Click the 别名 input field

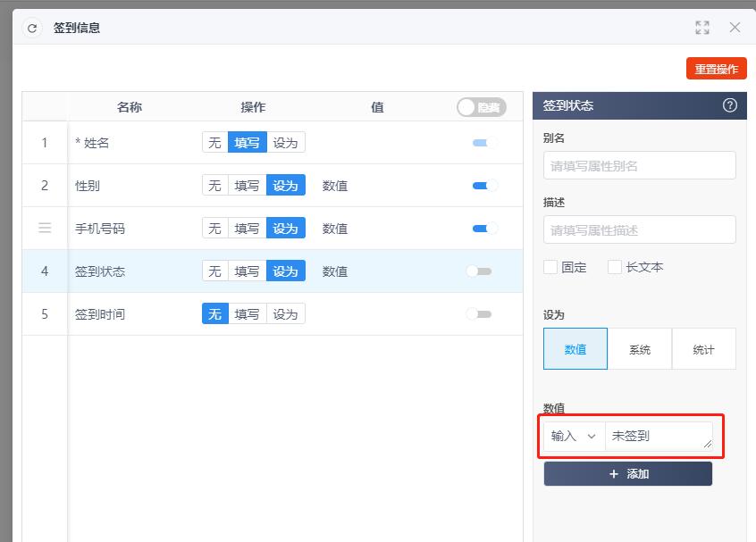click(x=639, y=165)
